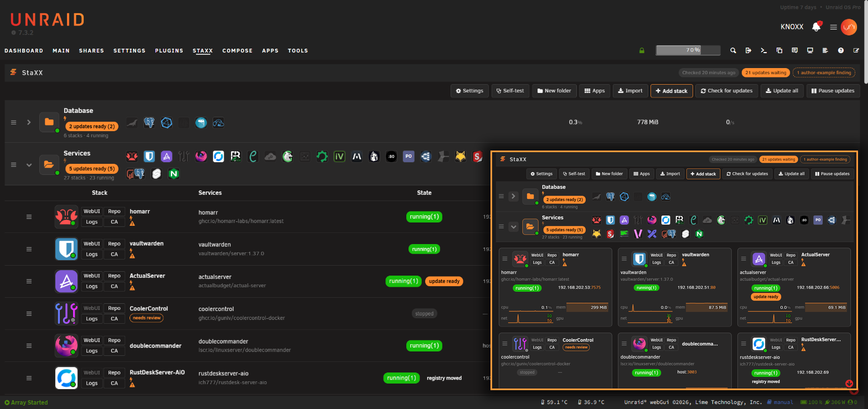Click New folder in the main toolbar
Image resolution: width=868 pixels, height=409 pixels.
point(554,91)
